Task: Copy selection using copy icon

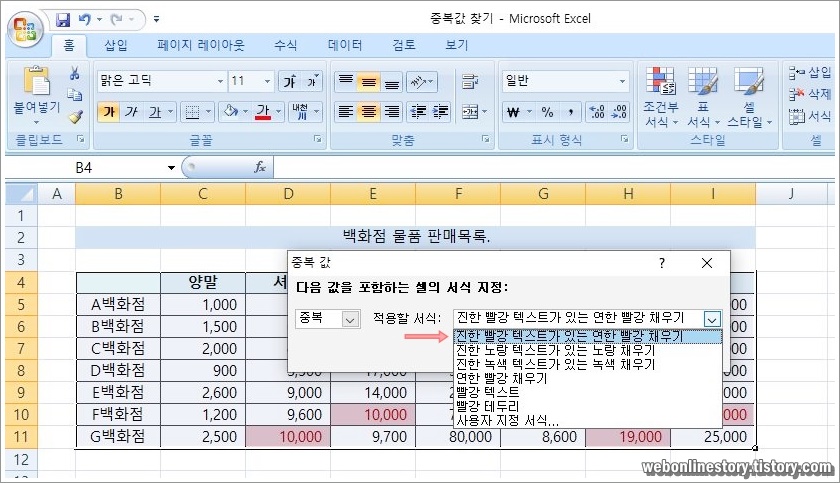Action: [x=74, y=95]
